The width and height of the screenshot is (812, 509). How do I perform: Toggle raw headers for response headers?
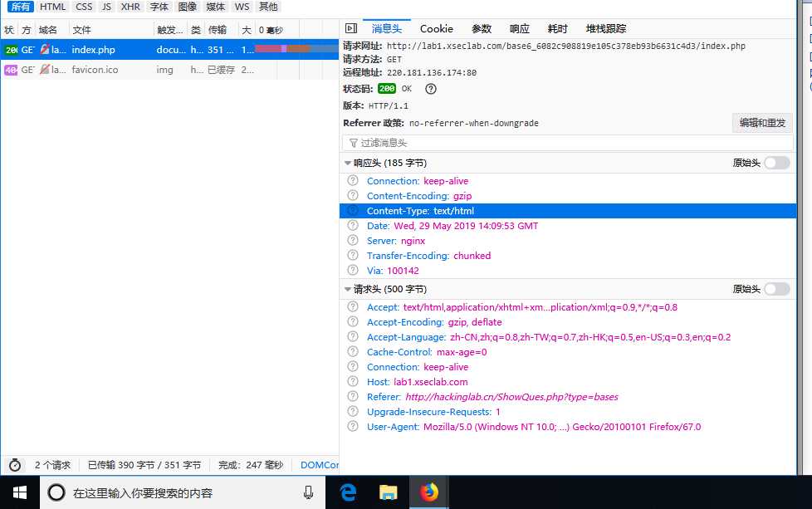coord(777,163)
